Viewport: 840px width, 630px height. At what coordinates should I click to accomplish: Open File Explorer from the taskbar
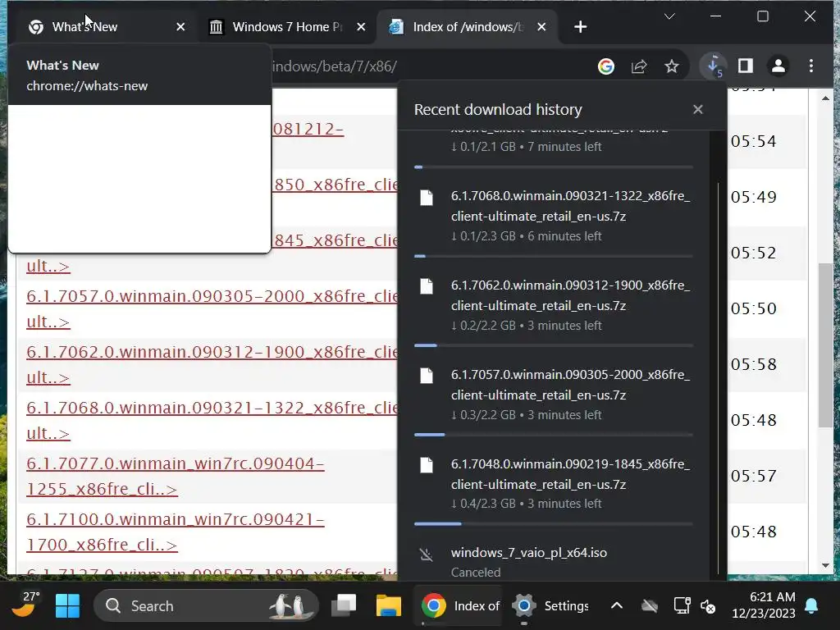[388, 606]
